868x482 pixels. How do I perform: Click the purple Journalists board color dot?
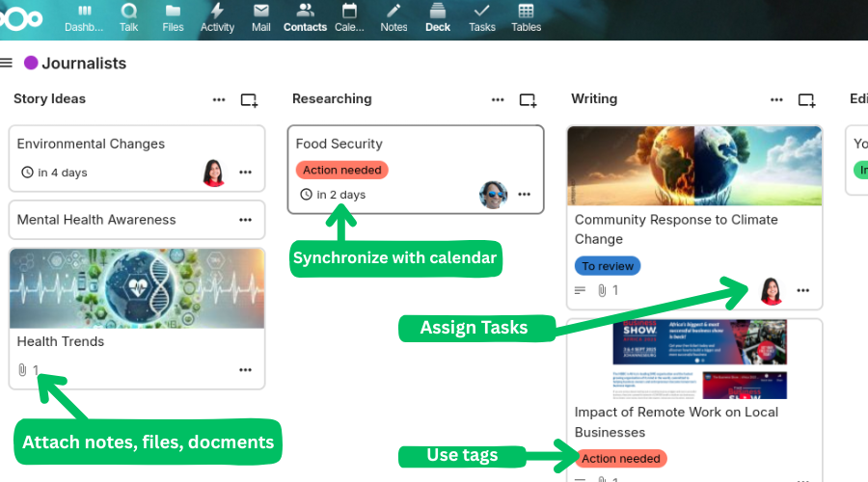click(31, 63)
